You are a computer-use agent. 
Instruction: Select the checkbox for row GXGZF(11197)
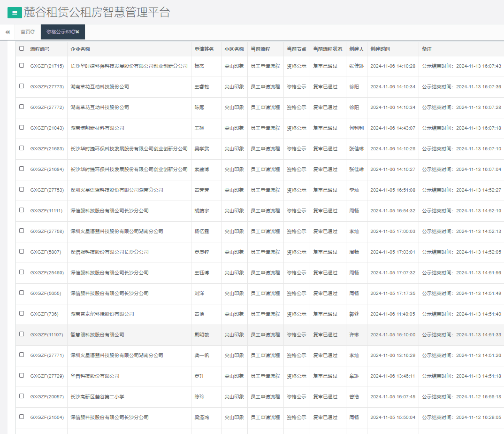click(22, 334)
